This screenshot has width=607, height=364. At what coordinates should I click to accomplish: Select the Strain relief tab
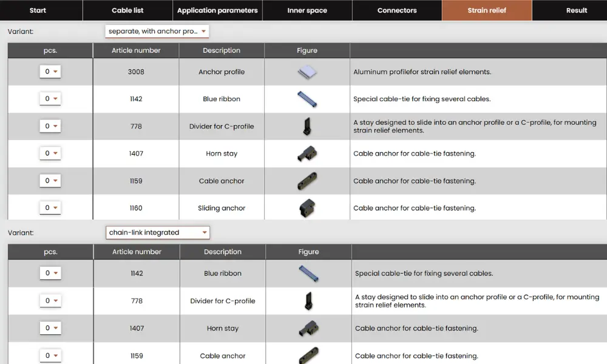(487, 10)
